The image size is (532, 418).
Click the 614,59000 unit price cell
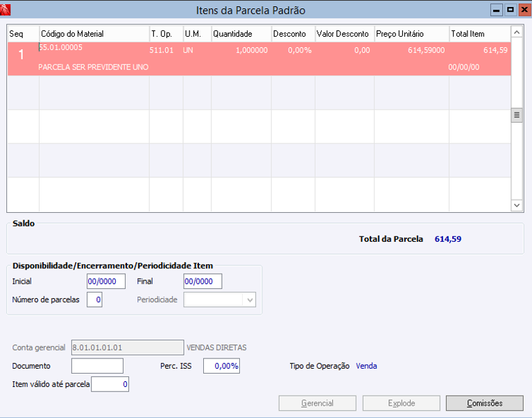pos(426,50)
